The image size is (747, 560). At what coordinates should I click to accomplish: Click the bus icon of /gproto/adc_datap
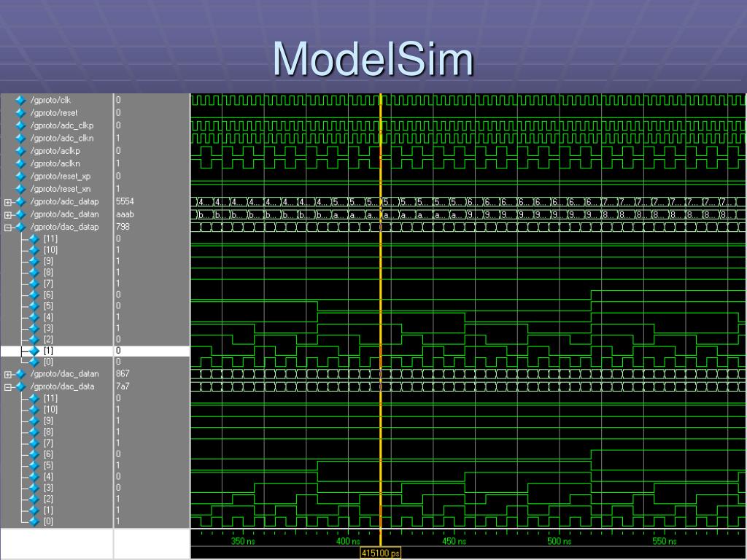[x=20, y=201]
